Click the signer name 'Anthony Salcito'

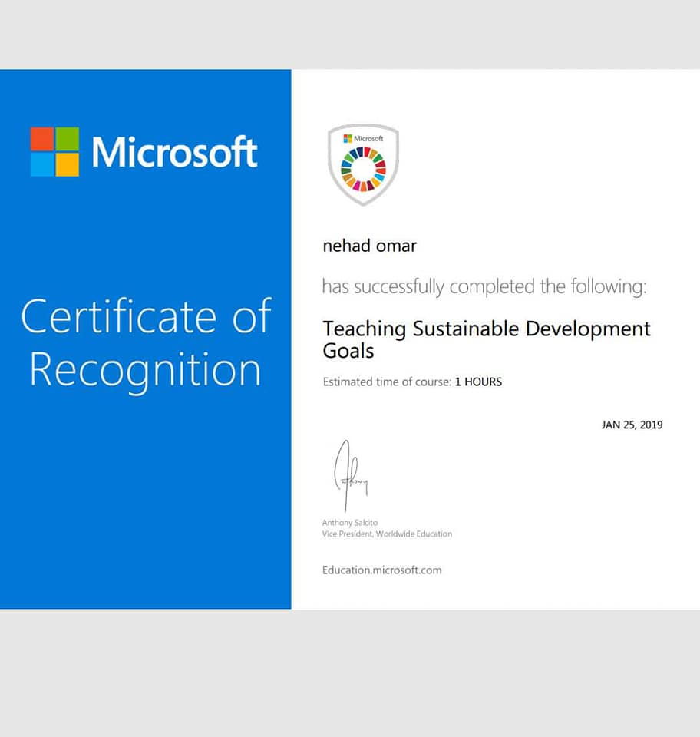(349, 523)
